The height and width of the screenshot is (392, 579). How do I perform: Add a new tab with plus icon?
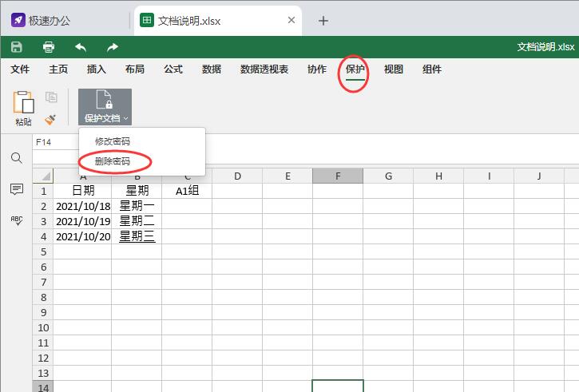pos(323,21)
